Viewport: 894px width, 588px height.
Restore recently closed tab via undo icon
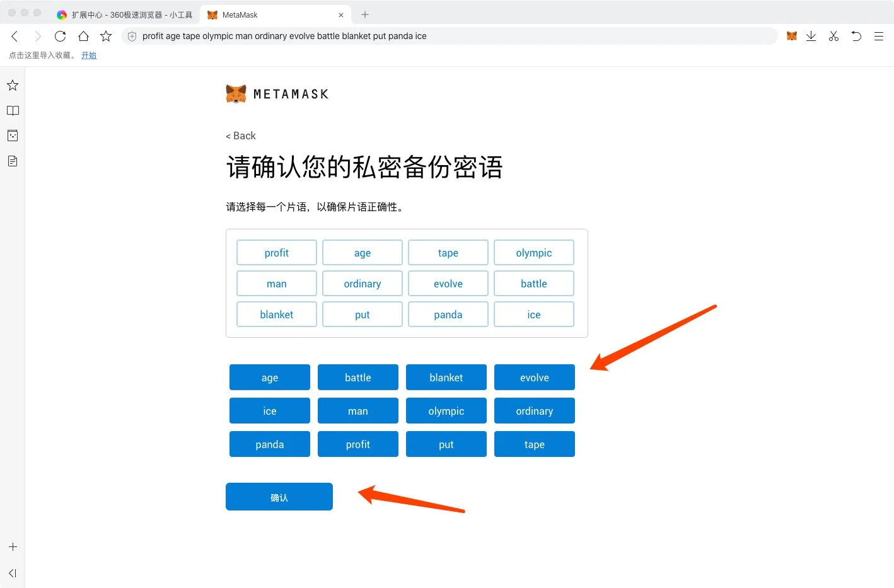[x=856, y=36]
